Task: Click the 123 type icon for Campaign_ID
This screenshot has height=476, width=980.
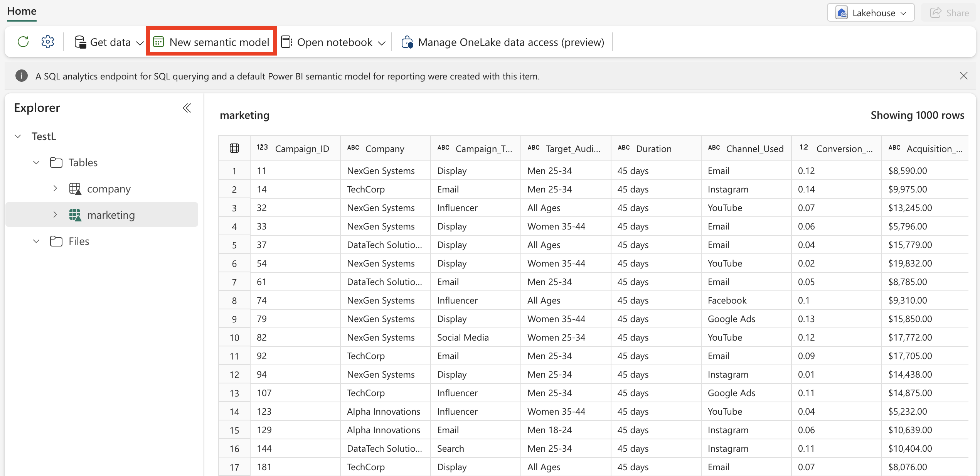Action: pos(262,147)
